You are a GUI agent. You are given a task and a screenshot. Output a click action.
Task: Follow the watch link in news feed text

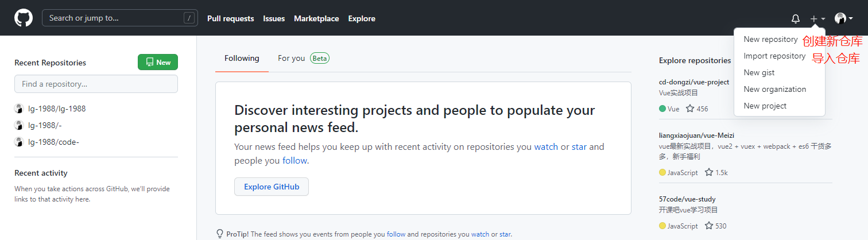(x=546, y=146)
